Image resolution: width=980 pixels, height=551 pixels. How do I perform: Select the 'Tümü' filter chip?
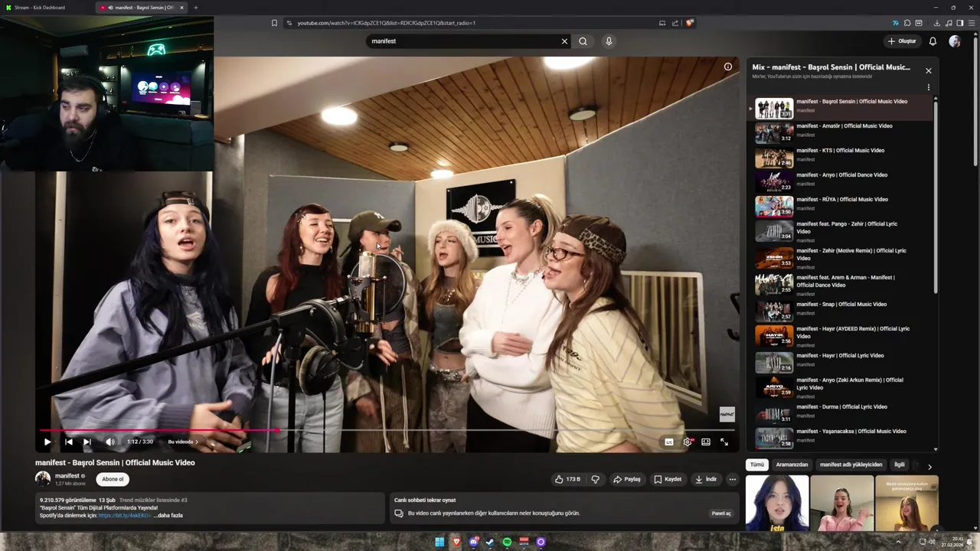point(757,465)
